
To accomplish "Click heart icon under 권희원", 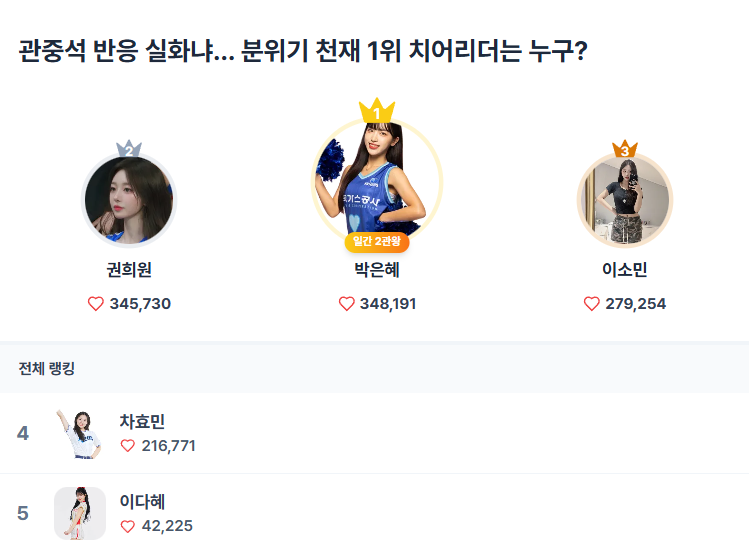I will pyautogui.click(x=96, y=304).
